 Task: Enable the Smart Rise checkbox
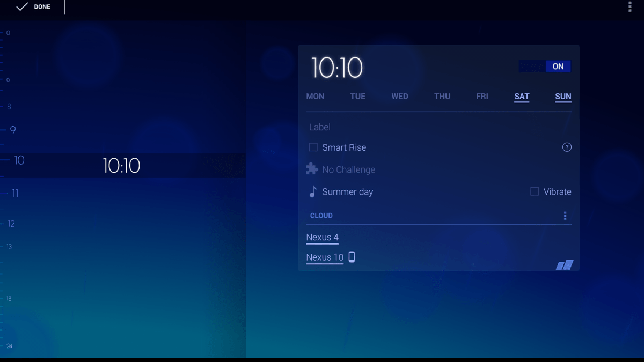pyautogui.click(x=313, y=147)
